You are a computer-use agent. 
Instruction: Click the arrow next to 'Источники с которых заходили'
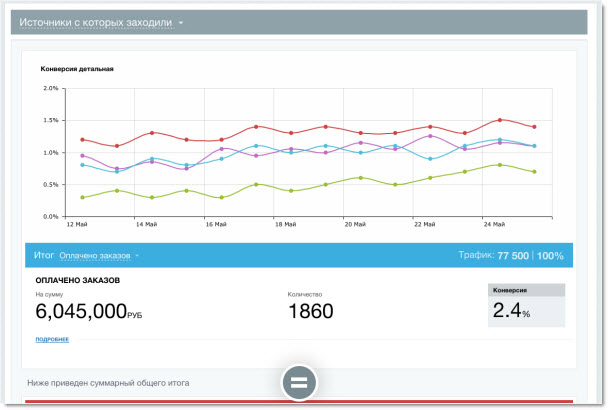pyautogui.click(x=181, y=22)
